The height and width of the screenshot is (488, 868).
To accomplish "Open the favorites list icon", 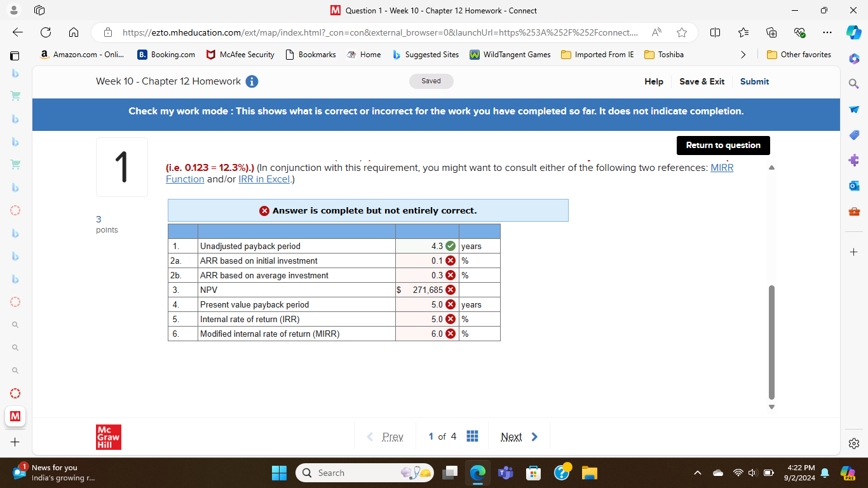I will 743,32.
